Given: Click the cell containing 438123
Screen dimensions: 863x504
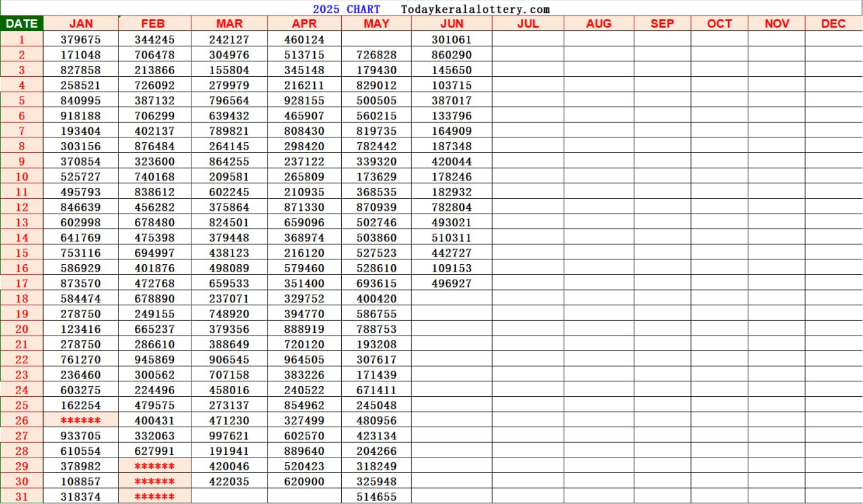Looking at the screenshot, I should 229,253.
